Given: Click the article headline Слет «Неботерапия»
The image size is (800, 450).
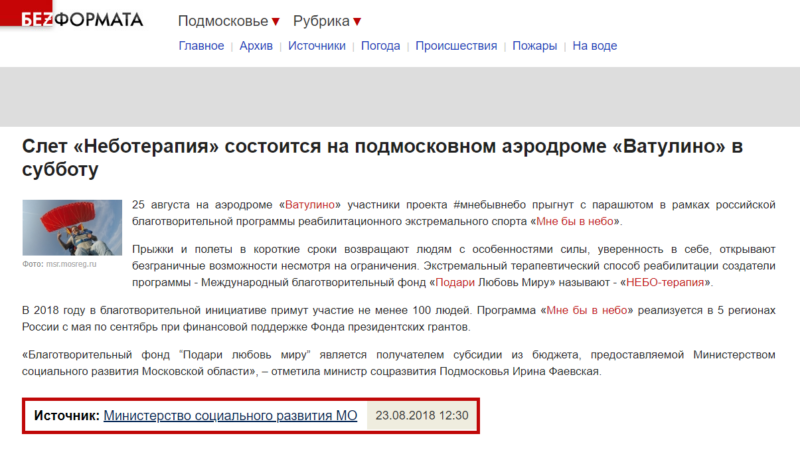Looking at the screenshot, I should point(382,158).
